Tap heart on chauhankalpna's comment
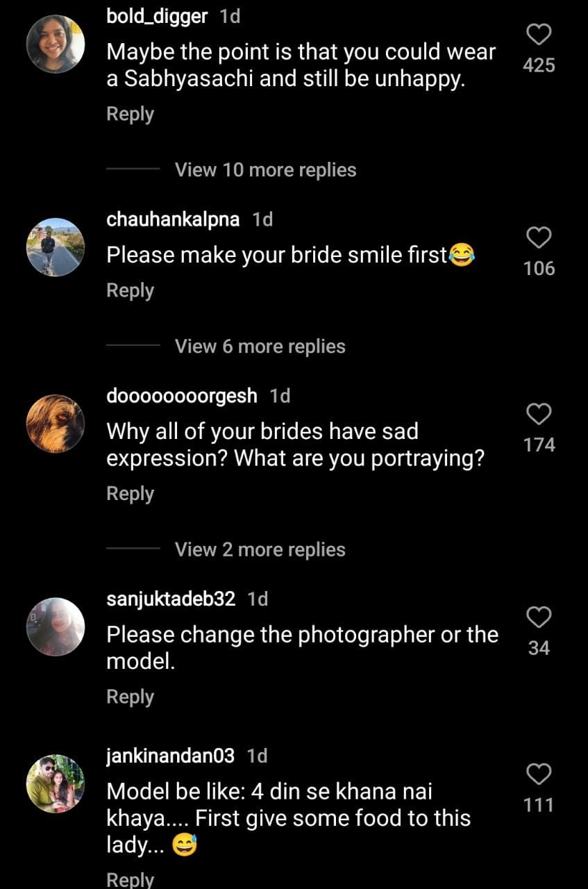This screenshot has height=889, width=588. [x=539, y=238]
